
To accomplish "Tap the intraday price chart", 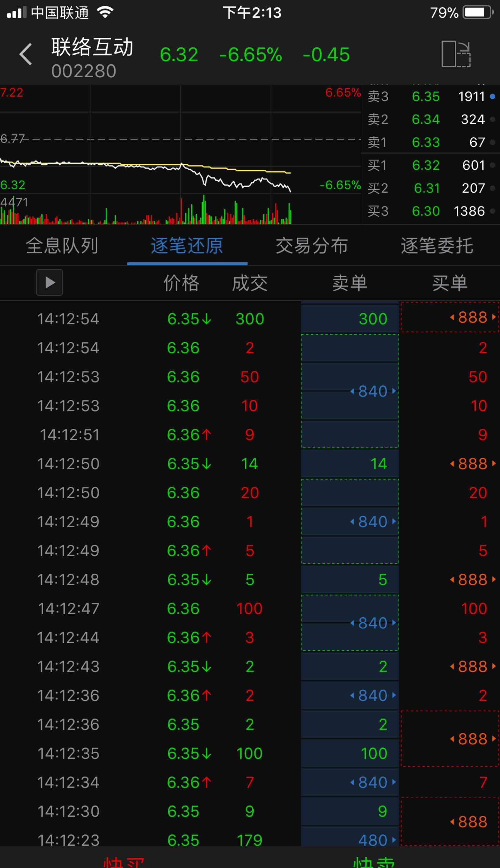I will 180,139.
